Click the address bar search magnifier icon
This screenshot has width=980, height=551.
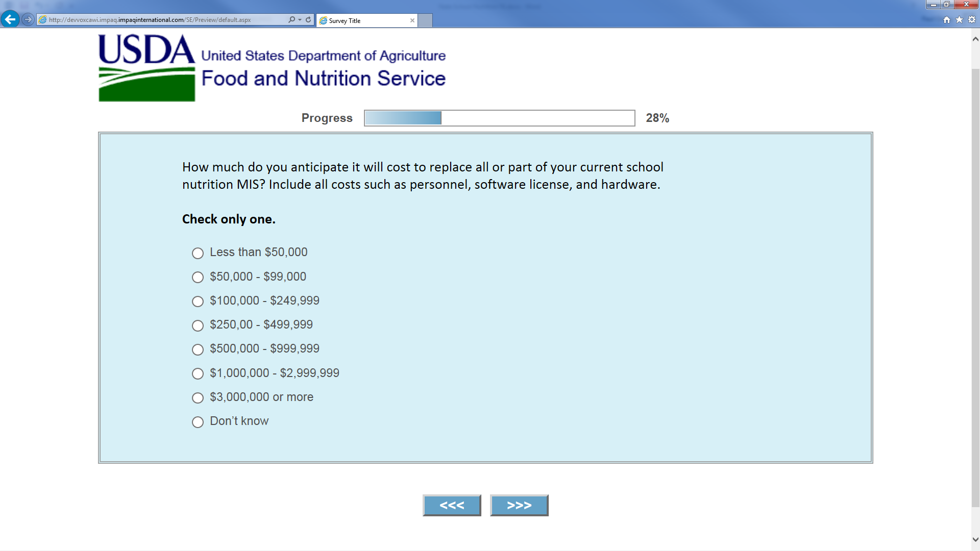tap(291, 19)
